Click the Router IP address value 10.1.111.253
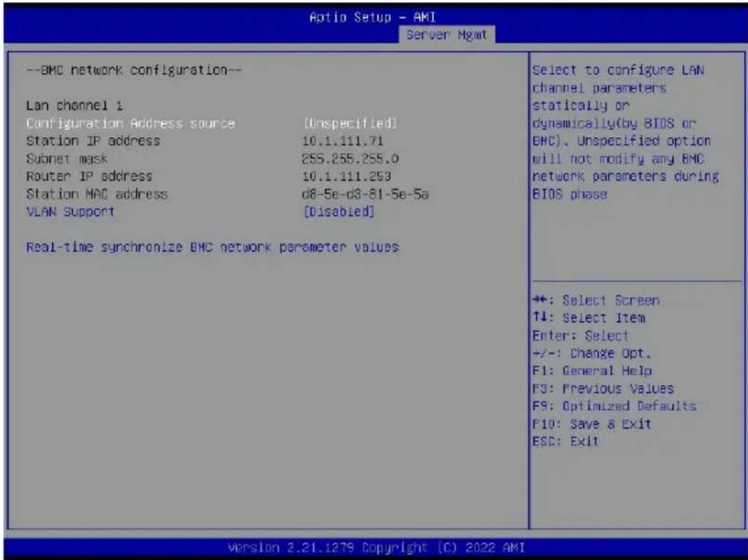The width and height of the screenshot is (748, 560). (x=347, y=177)
